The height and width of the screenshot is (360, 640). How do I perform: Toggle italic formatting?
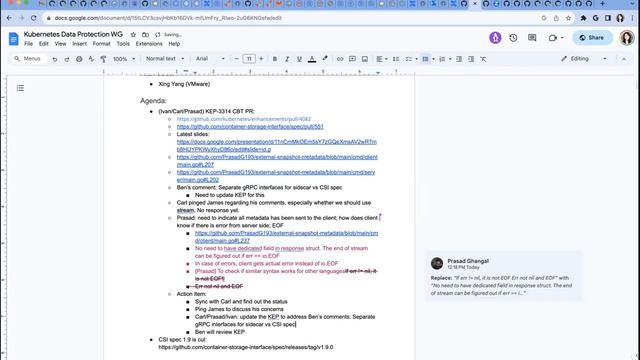point(287,59)
